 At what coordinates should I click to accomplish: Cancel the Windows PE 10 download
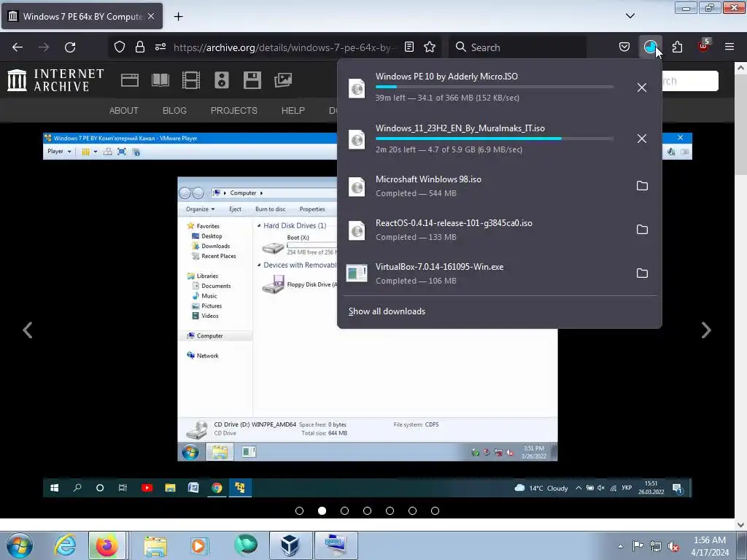tap(642, 87)
